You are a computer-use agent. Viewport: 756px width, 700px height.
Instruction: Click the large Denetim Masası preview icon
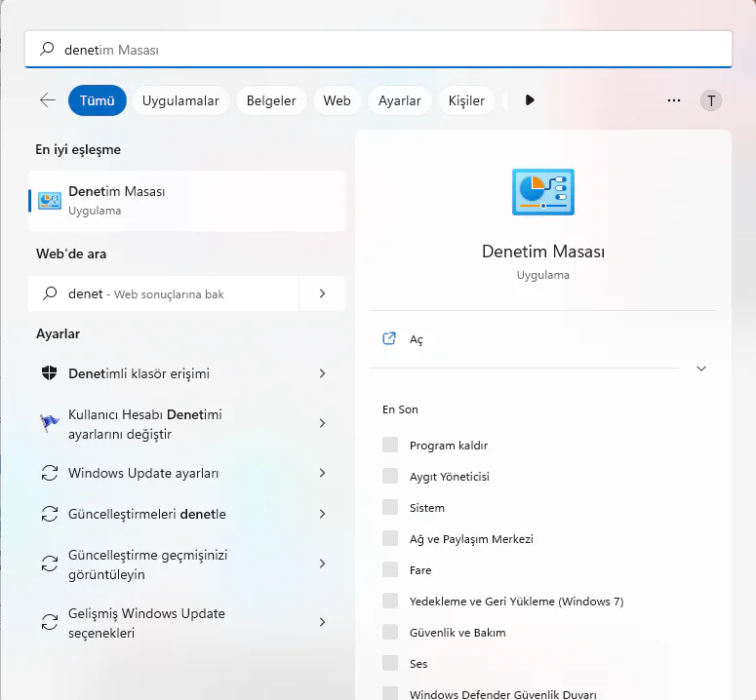coord(543,192)
